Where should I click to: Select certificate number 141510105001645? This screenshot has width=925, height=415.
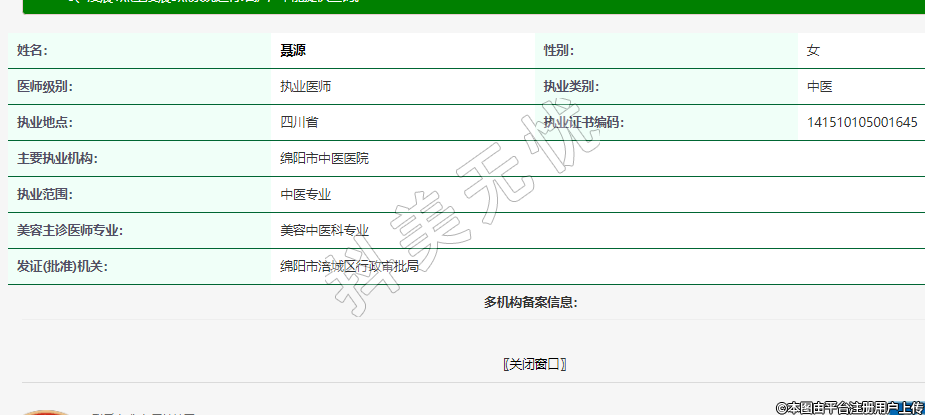862,122
